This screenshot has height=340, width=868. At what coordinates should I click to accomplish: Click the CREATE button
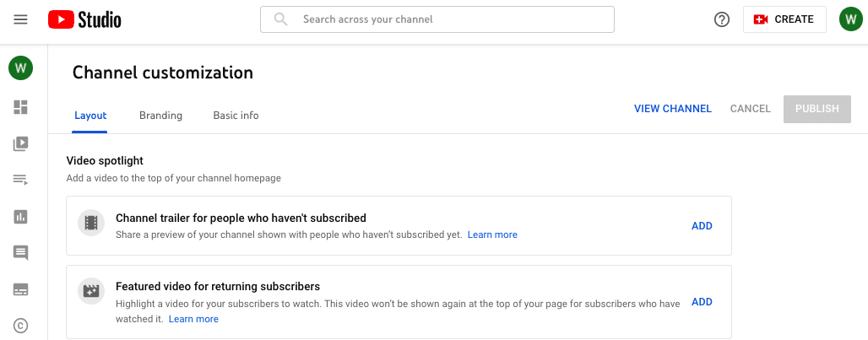[x=784, y=20]
